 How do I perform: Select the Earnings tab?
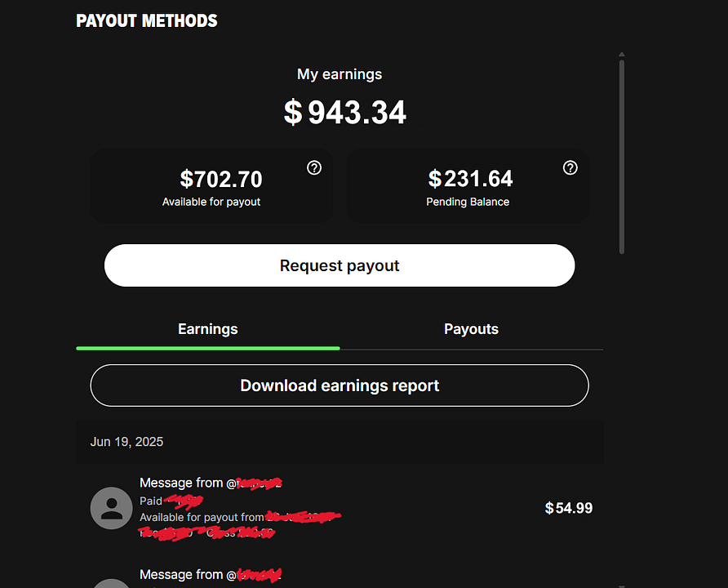click(207, 329)
